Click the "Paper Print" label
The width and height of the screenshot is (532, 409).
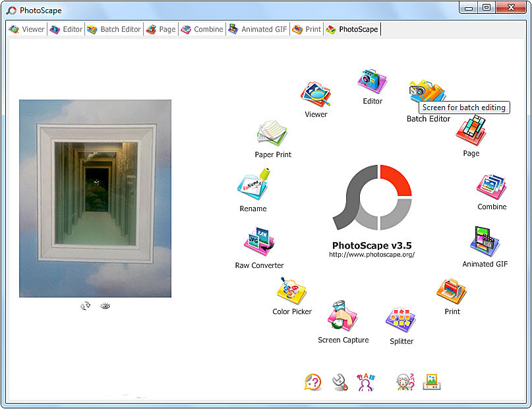[273, 155]
